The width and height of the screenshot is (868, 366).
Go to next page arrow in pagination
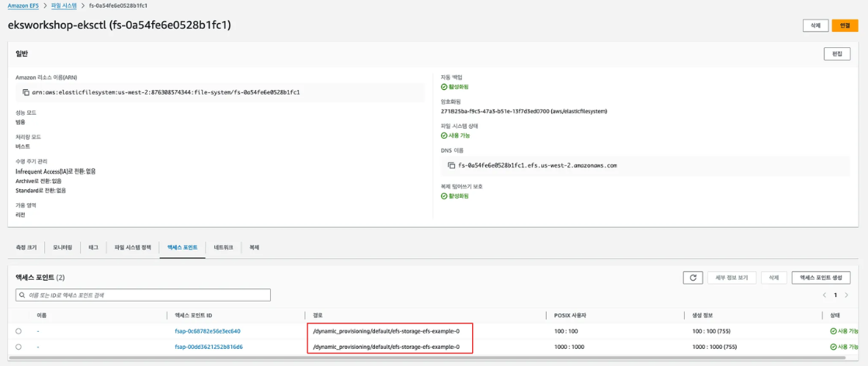click(x=846, y=295)
